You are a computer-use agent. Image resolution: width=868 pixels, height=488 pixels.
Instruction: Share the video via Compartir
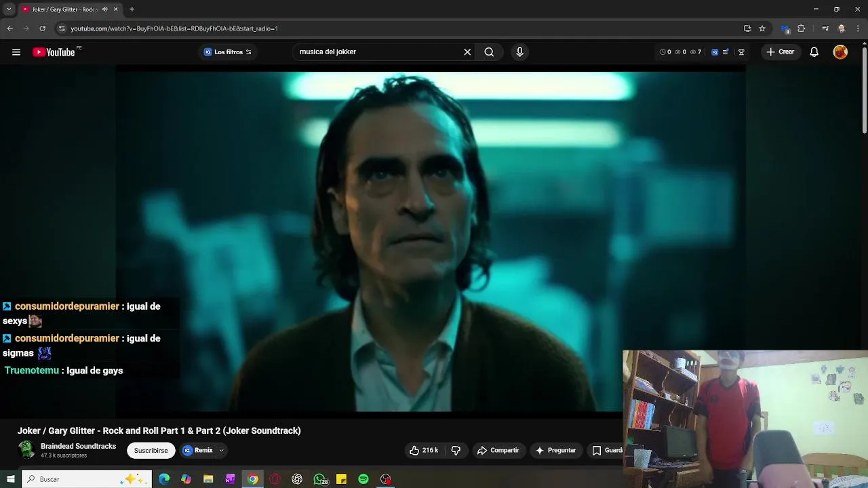pos(498,450)
